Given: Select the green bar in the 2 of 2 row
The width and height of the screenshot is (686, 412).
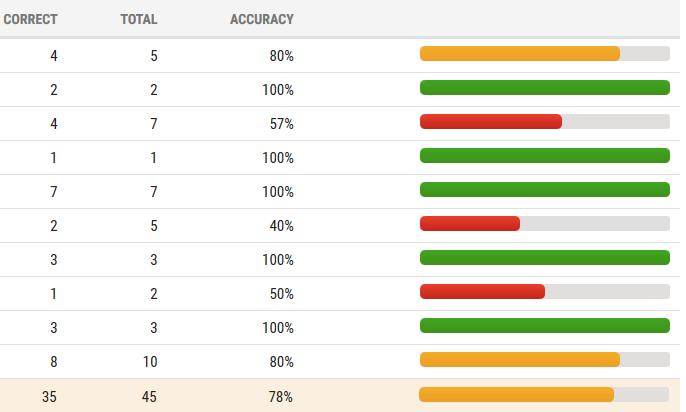Looking at the screenshot, I should (544, 88).
